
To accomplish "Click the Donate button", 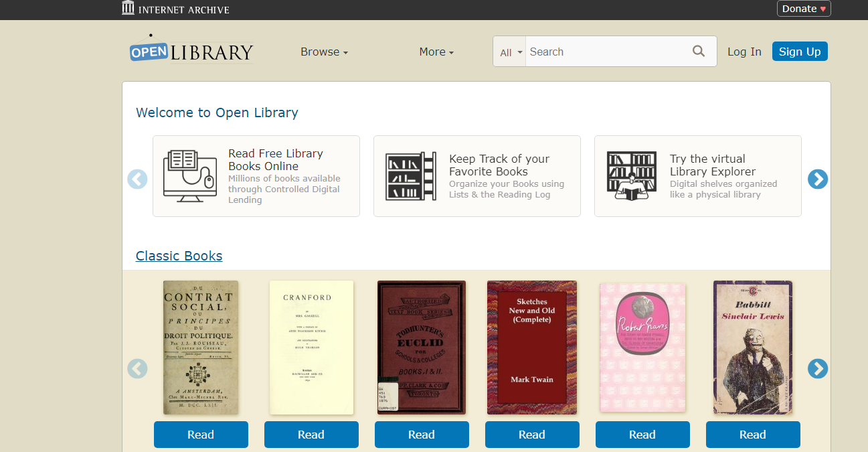I will pos(804,9).
